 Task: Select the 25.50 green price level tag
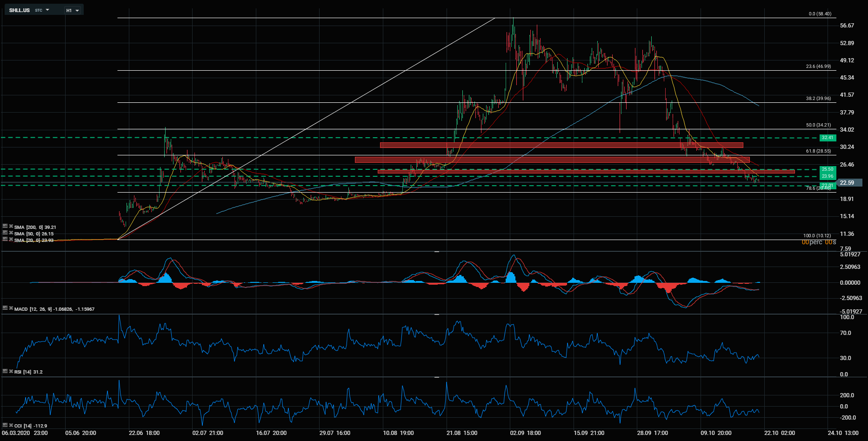pos(828,169)
